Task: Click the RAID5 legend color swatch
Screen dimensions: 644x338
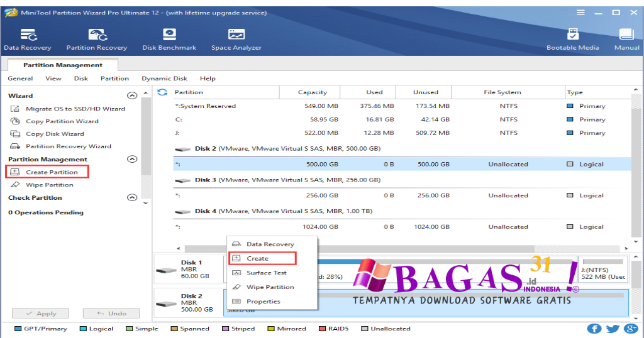Action: pyautogui.click(x=322, y=329)
